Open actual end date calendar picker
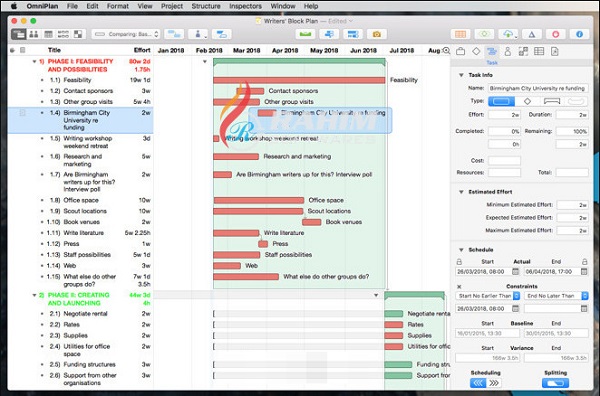 tap(584, 271)
